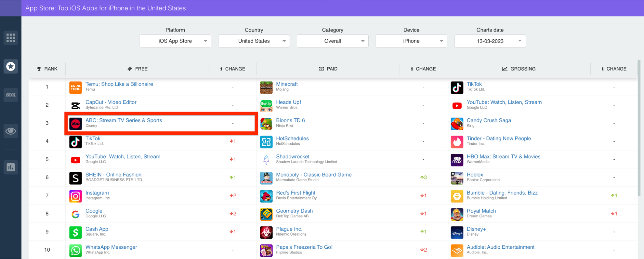Click the Minecraft app icon
644x259 pixels.
266,88
